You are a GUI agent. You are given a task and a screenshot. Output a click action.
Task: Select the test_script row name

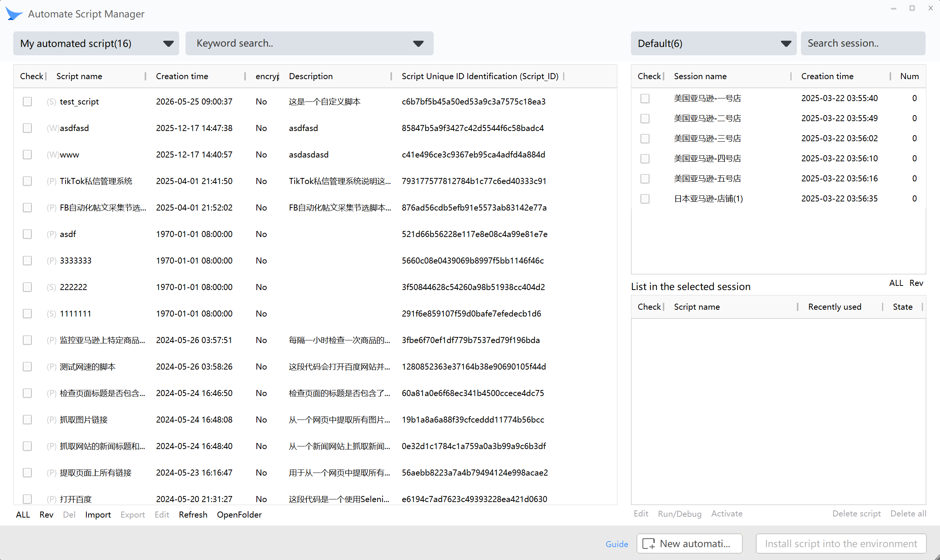[79, 101]
